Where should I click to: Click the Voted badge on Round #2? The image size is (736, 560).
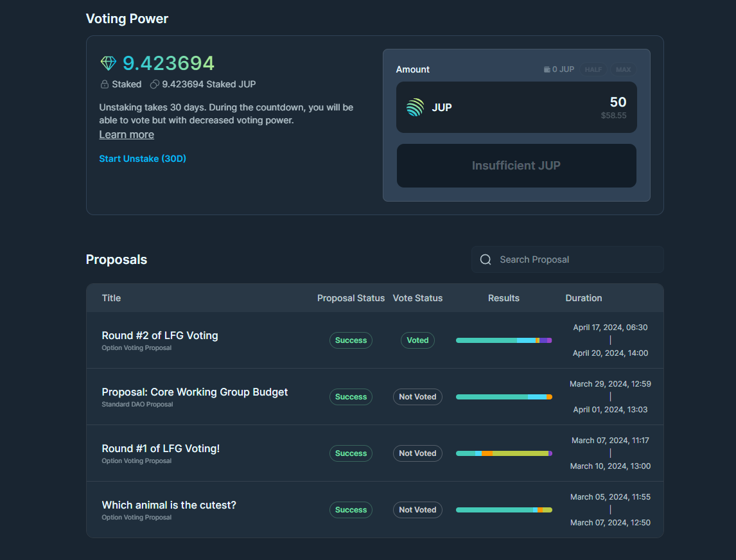pyautogui.click(x=417, y=340)
